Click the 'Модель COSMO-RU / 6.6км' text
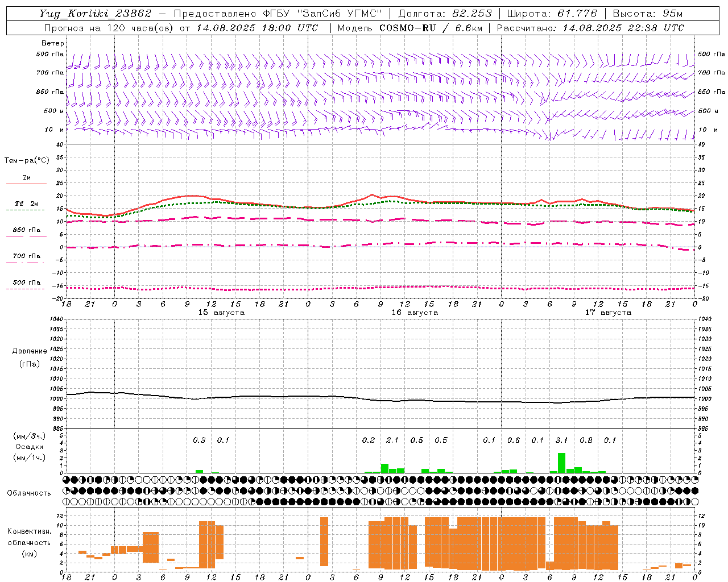 (x=410, y=28)
